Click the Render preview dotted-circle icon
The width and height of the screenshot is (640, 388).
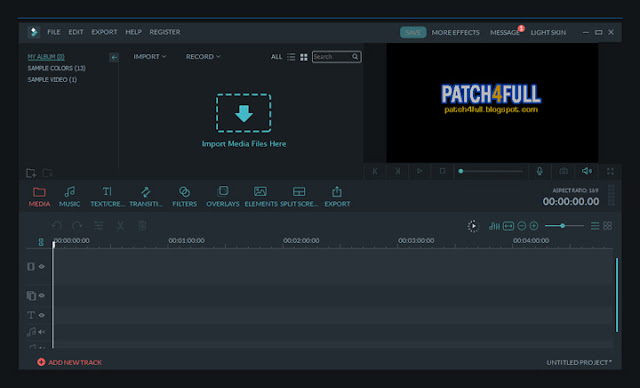[x=473, y=226]
